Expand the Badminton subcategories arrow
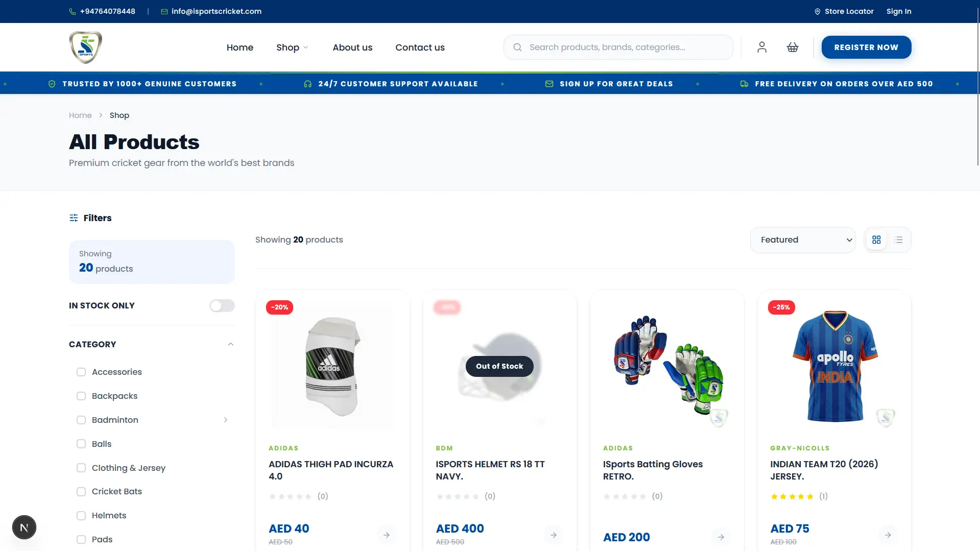980x551 pixels. tap(225, 420)
